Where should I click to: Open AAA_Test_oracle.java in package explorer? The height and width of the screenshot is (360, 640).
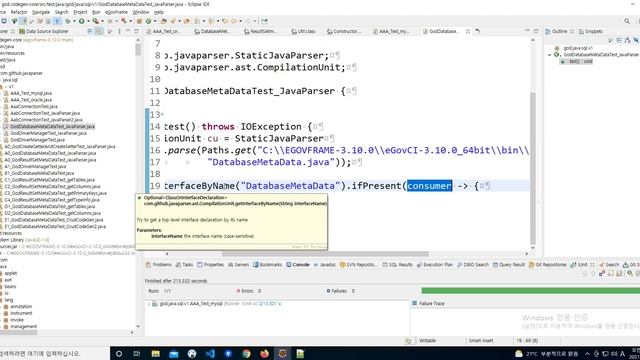pyautogui.click(x=31, y=100)
